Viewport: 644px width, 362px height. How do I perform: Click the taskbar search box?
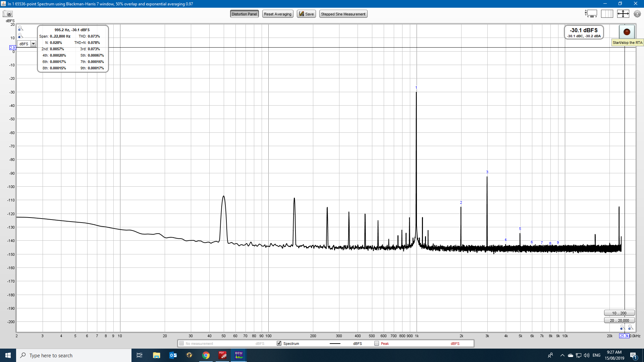click(x=74, y=355)
